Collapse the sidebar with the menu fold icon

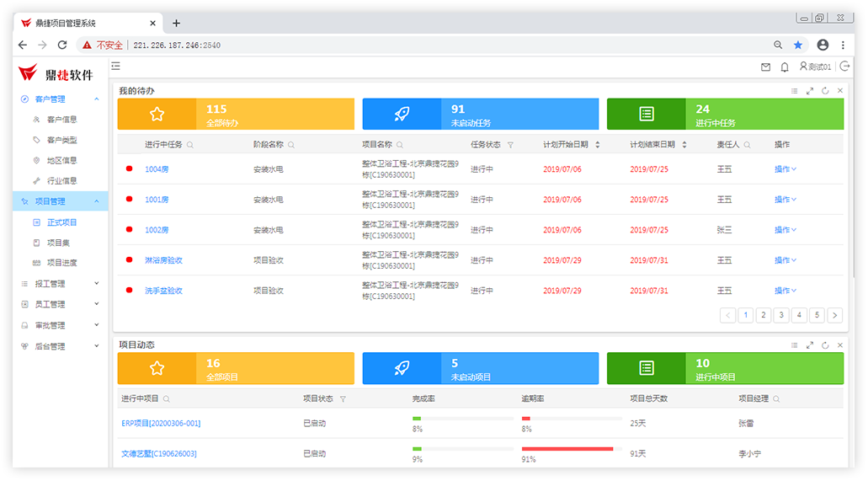click(116, 66)
